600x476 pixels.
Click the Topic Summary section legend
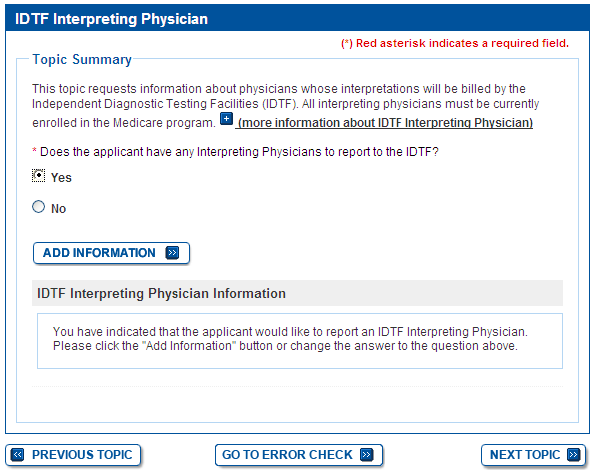(x=82, y=60)
